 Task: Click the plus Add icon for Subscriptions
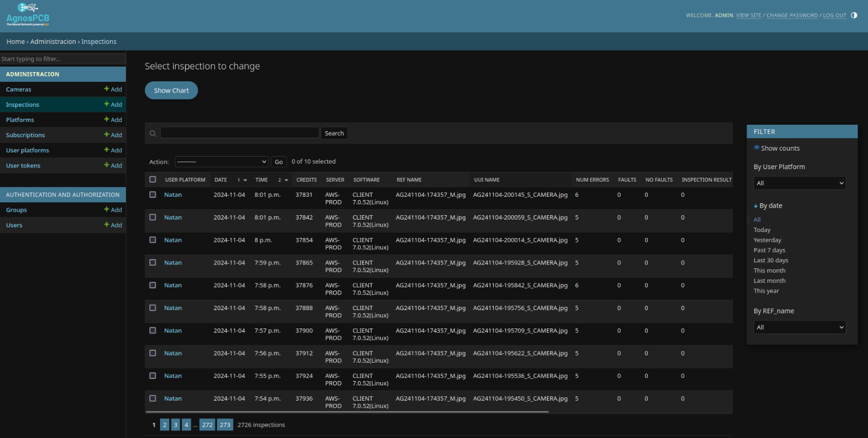[x=107, y=134]
